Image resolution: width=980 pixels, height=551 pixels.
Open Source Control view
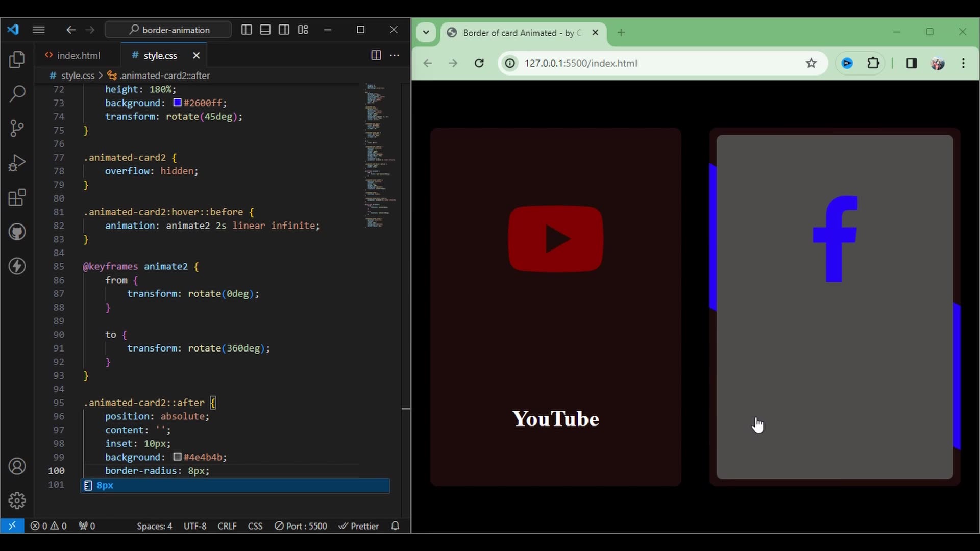pos(17,128)
